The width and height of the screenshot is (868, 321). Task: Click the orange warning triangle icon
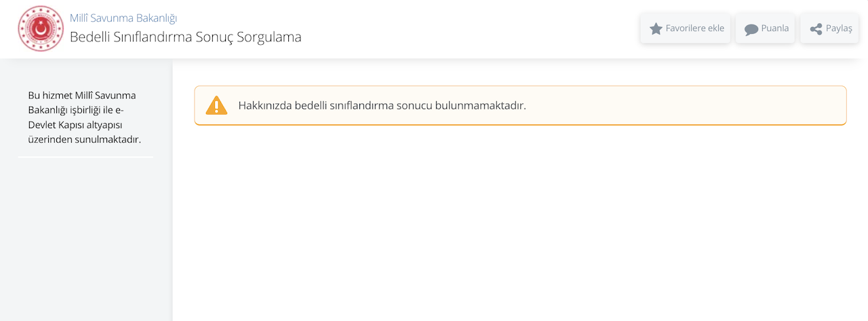pyautogui.click(x=216, y=105)
